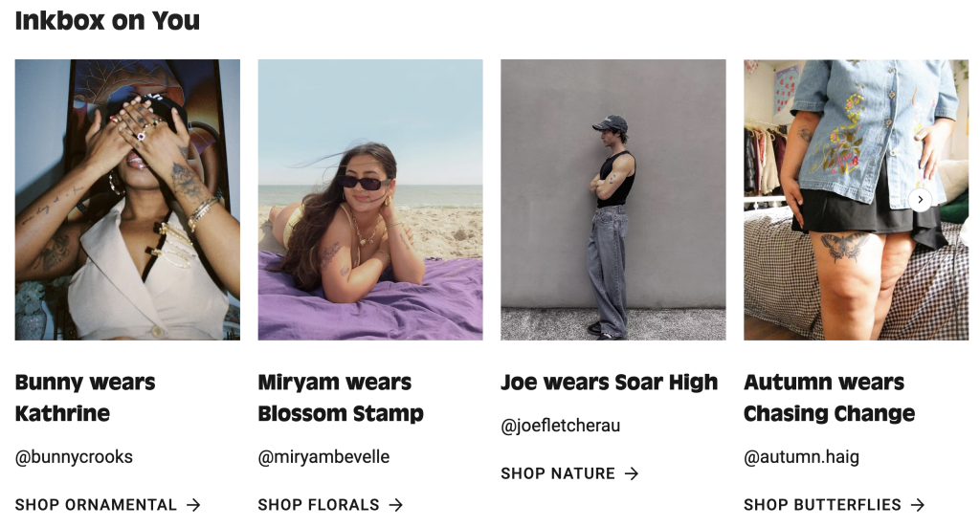Open Miryam's beach photo
This screenshot has height=527, width=980.
[x=370, y=200]
